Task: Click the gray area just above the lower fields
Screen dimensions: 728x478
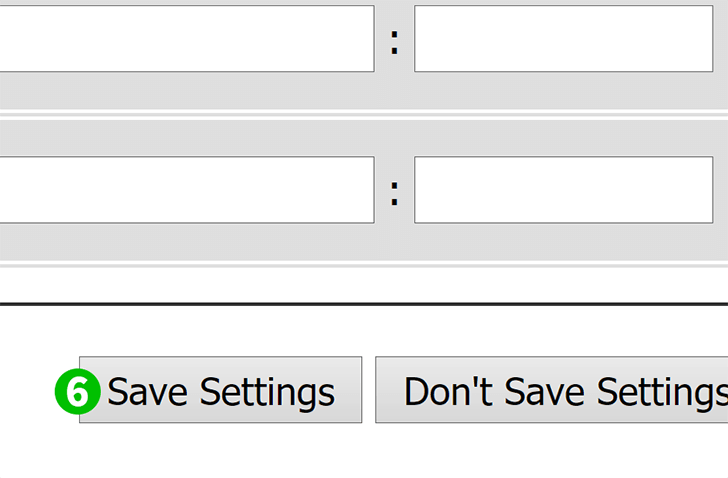Action: point(364,138)
